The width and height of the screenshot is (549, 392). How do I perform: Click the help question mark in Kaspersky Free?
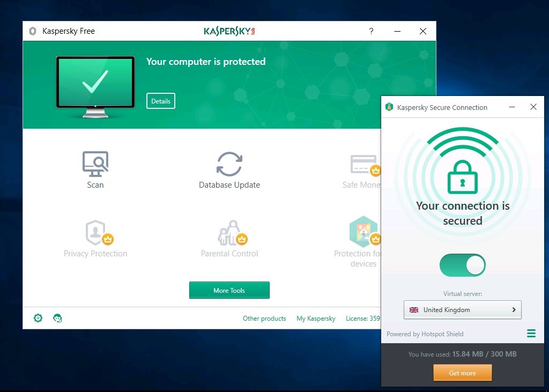(x=371, y=31)
